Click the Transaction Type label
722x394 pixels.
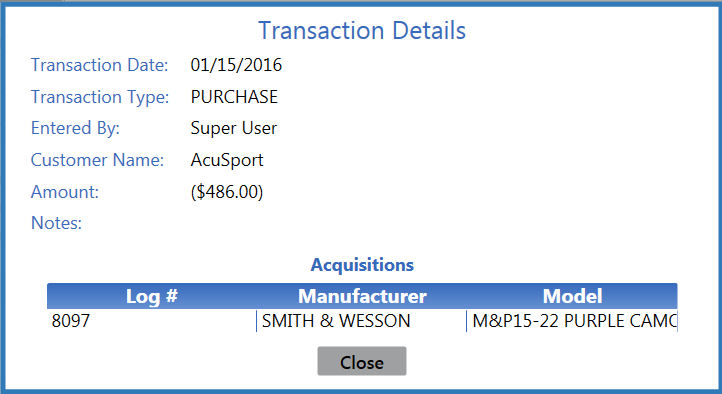coord(100,97)
